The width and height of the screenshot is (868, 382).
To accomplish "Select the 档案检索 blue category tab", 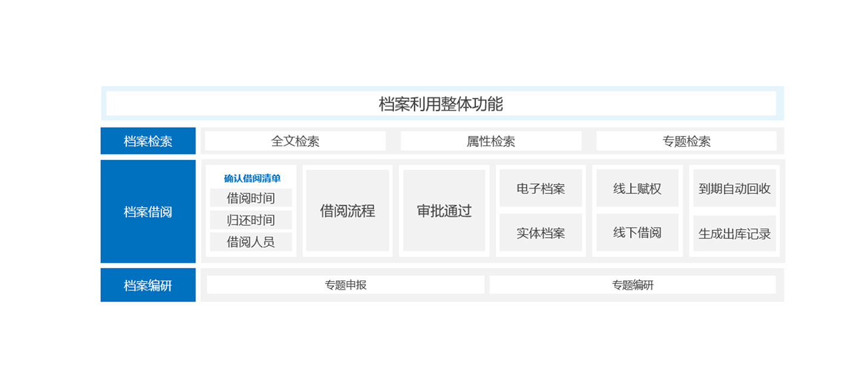I will click(148, 141).
